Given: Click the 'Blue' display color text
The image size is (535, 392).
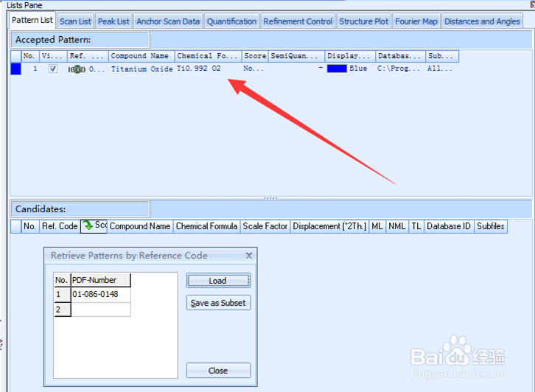Looking at the screenshot, I should 358,69.
